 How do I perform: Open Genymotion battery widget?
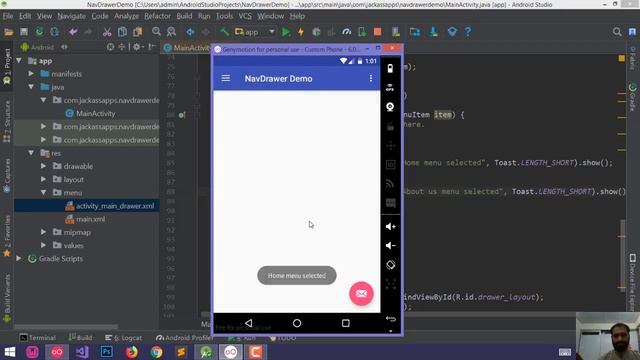390,68
